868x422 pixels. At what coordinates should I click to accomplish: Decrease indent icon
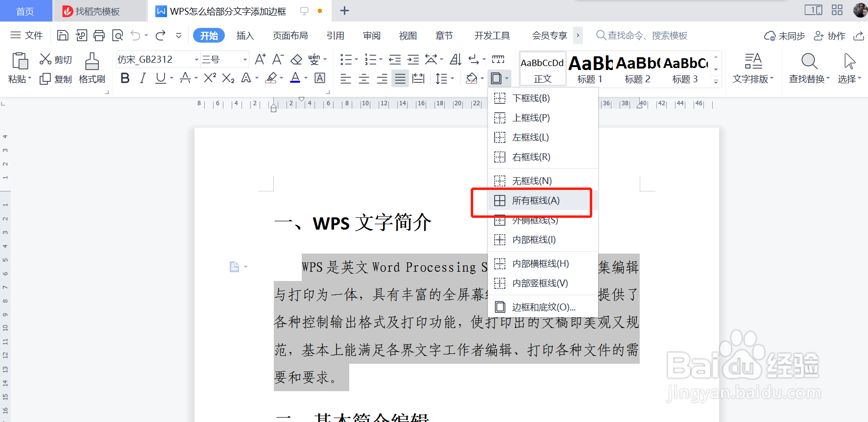[395, 59]
